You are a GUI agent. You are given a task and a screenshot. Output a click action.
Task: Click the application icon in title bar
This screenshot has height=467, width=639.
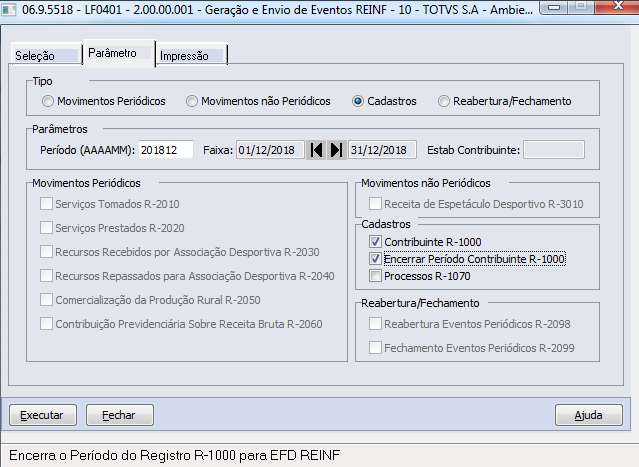pos(9,9)
